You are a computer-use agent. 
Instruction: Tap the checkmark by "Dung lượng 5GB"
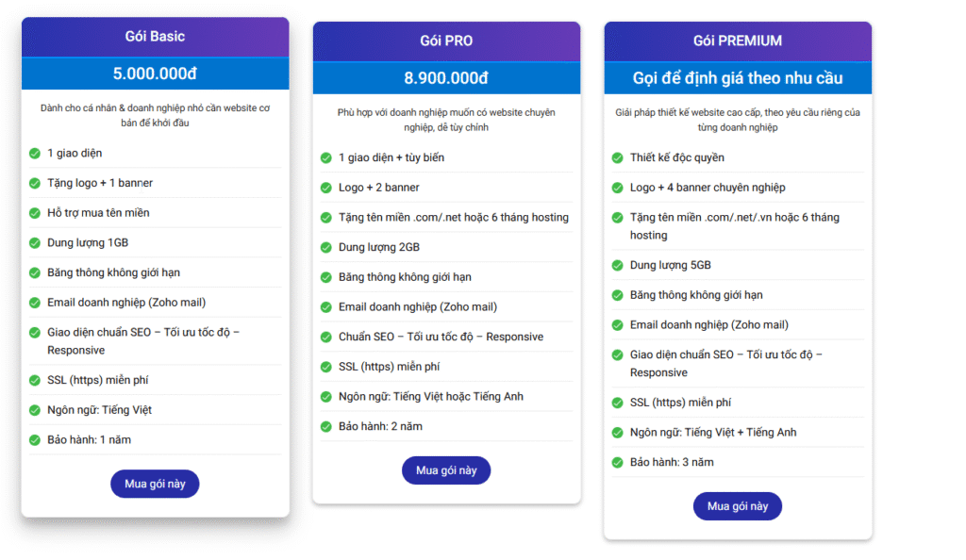click(617, 266)
